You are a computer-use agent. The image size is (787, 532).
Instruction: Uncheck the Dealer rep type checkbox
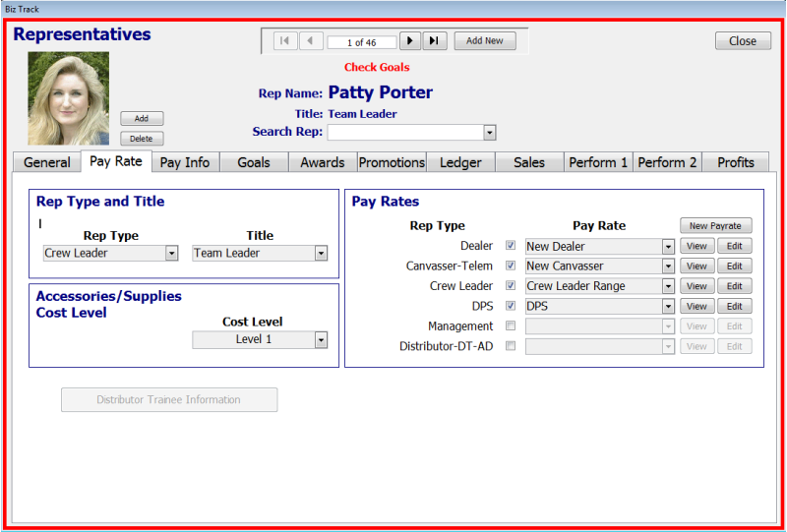[x=511, y=246]
